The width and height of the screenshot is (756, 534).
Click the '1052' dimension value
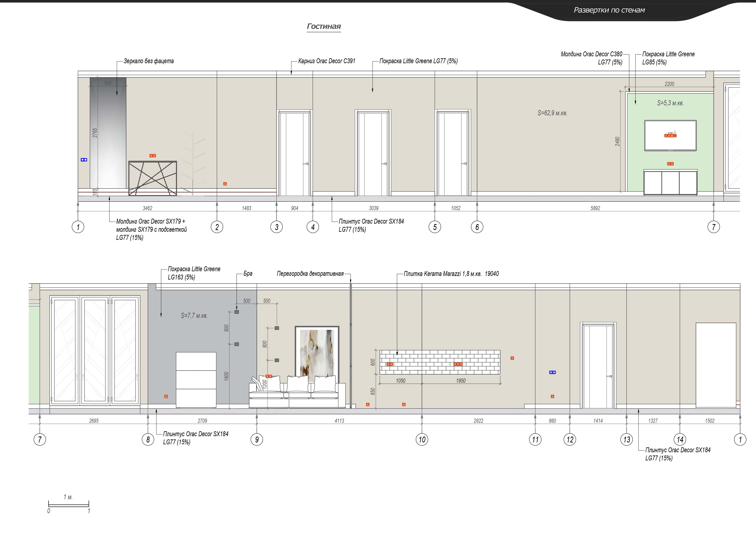click(x=456, y=208)
